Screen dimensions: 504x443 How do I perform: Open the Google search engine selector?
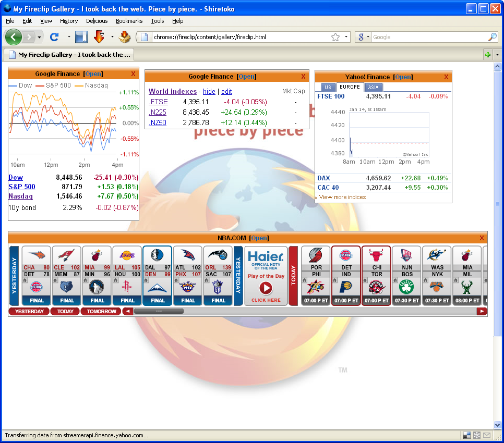click(x=363, y=37)
